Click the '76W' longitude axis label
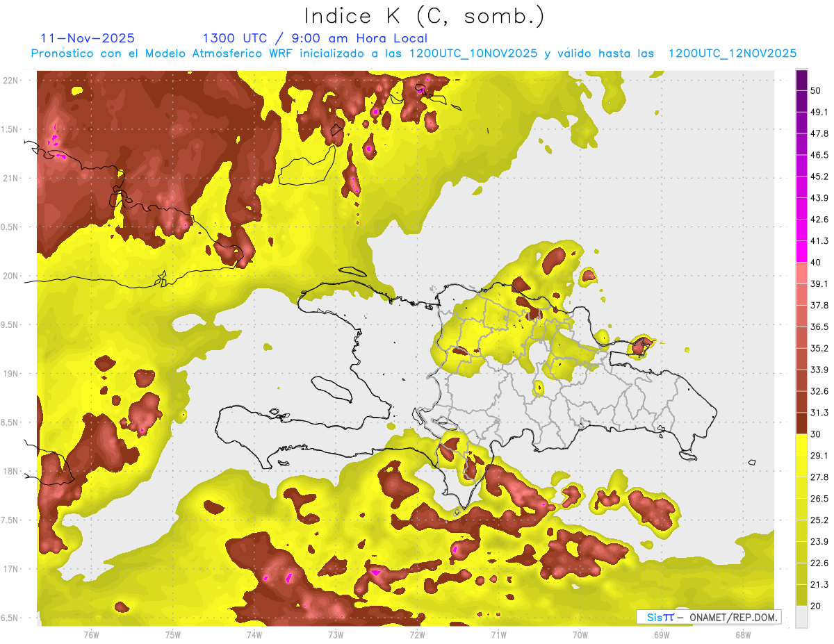Image resolution: width=834 pixels, height=644 pixels. 91,634
